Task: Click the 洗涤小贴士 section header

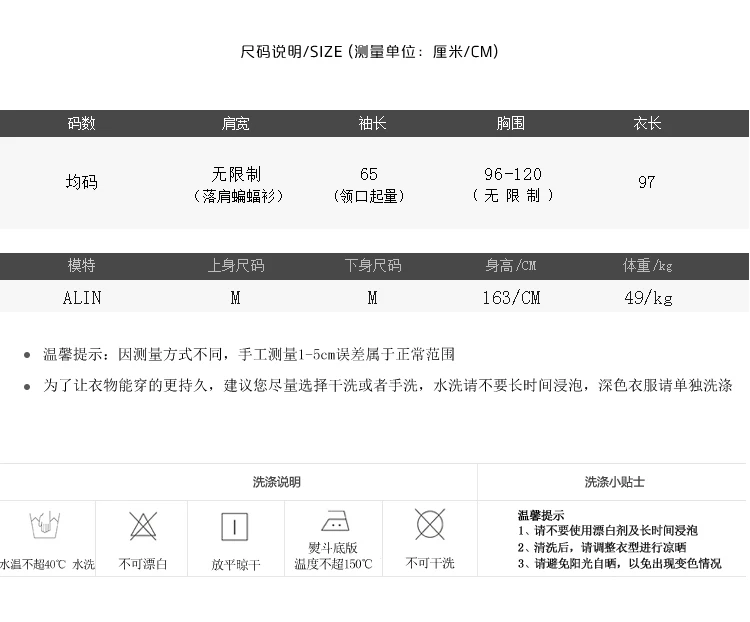Action: click(615, 482)
